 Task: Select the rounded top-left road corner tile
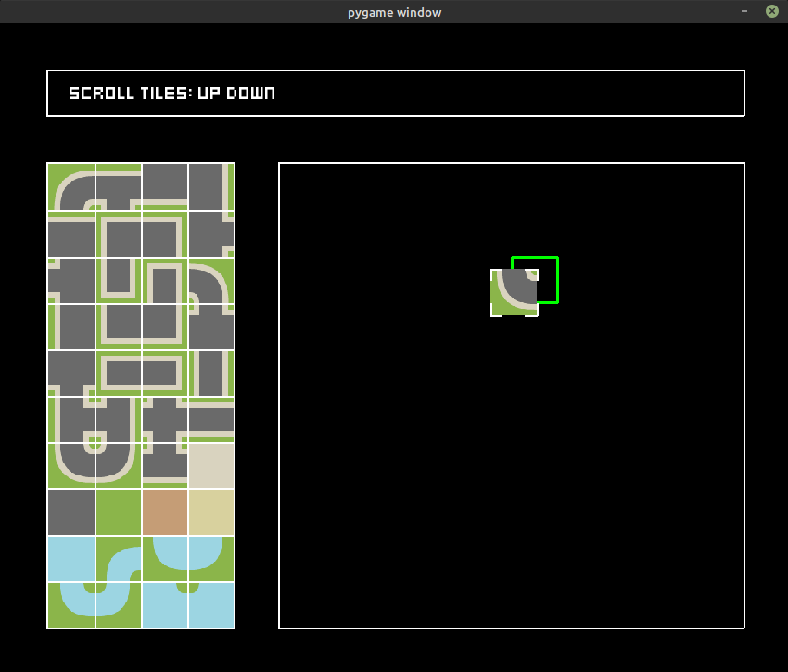click(x=71, y=187)
